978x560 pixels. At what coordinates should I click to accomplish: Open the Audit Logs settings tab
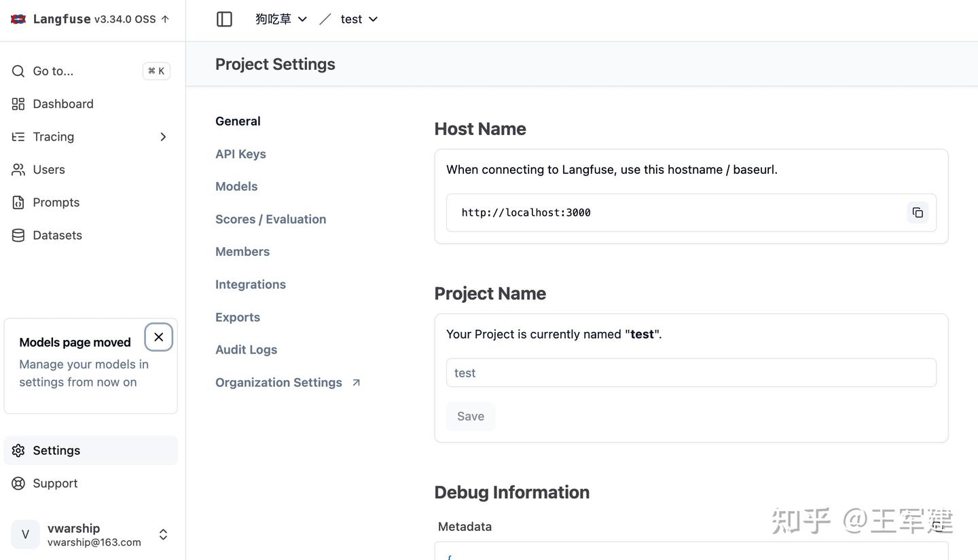tap(246, 350)
